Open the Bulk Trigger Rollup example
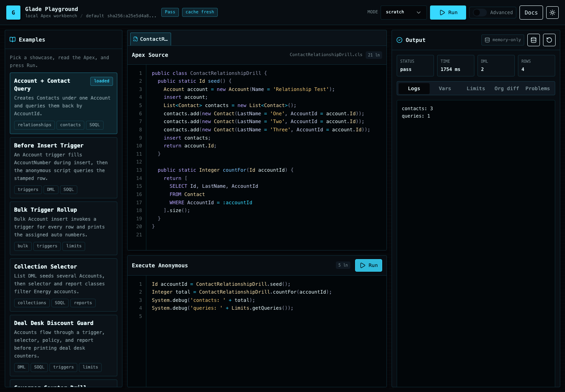565x392 pixels. 64,228
